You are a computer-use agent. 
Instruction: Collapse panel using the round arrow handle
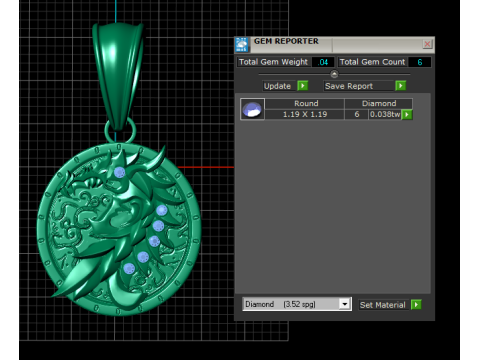coord(334,74)
